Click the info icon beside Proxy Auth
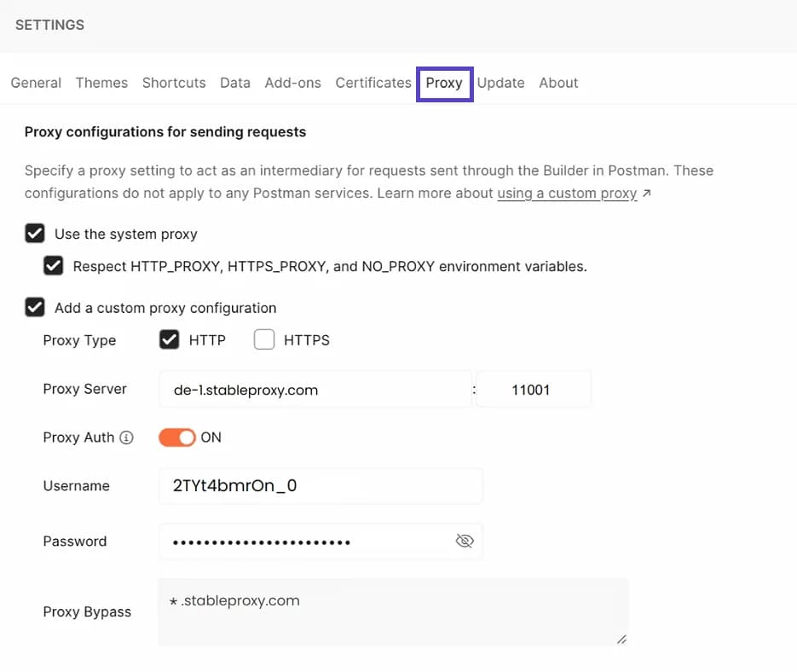The image size is (797, 672). [x=126, y=437]
